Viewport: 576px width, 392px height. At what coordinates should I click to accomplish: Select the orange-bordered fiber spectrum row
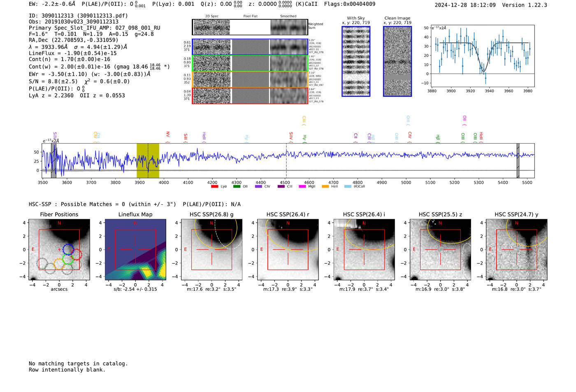point(250,79)
